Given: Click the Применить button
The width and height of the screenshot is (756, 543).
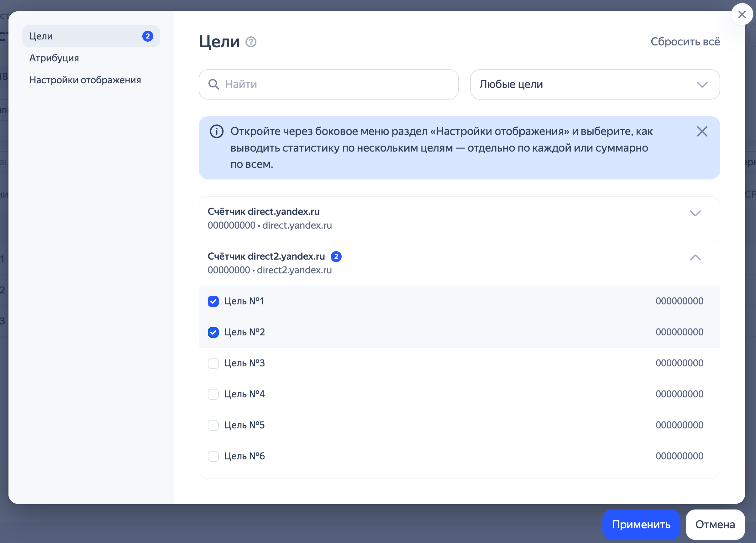Looking at the screenshot, I should (641, 524).
